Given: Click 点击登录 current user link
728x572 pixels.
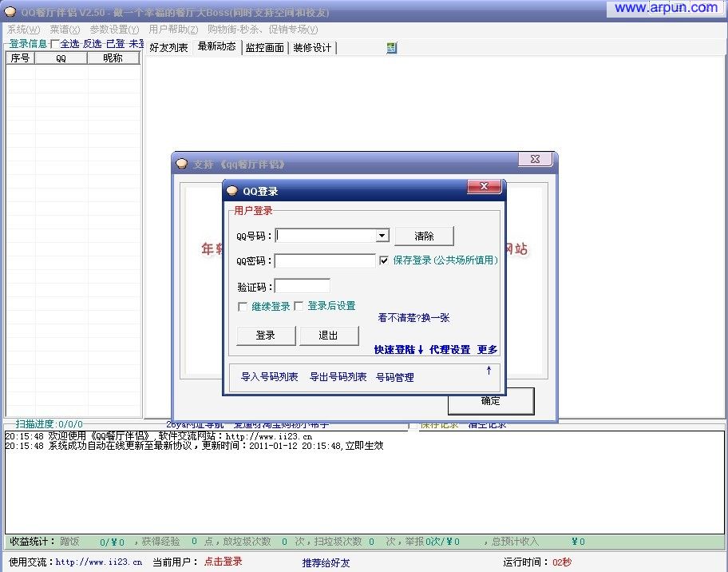Looking at the screenshot, I should pyautogui.click(x=224, y=562).
